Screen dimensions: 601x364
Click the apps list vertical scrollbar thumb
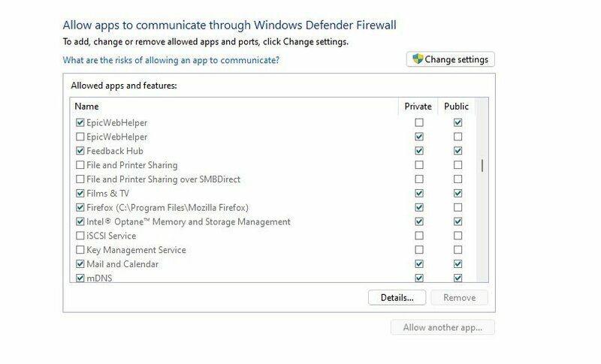tap(482, 166)
